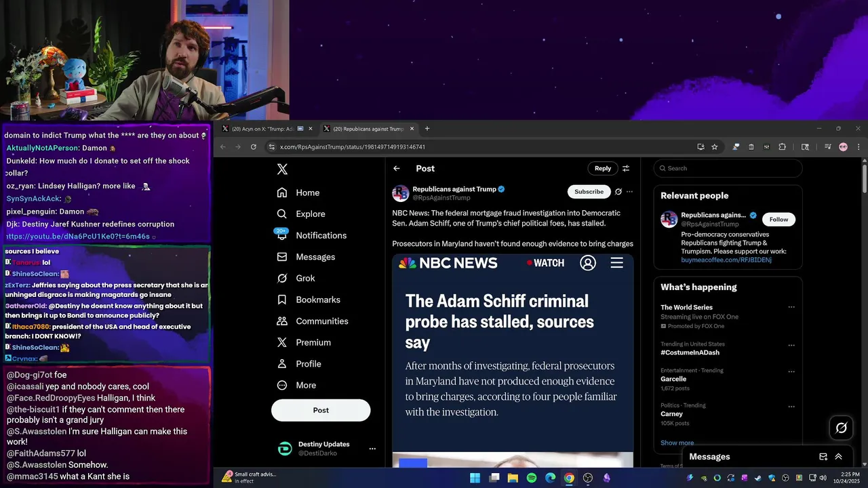The height and width of the screenshot is (488, 868).
Task: Select the Republicans against Trump browser tab
Action: pos(368,129)
